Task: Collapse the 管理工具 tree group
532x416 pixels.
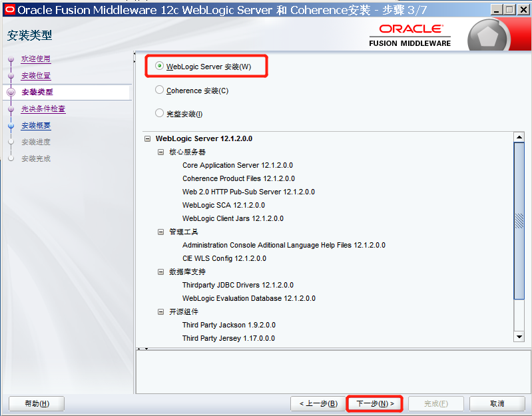Action: coord(161,232)
